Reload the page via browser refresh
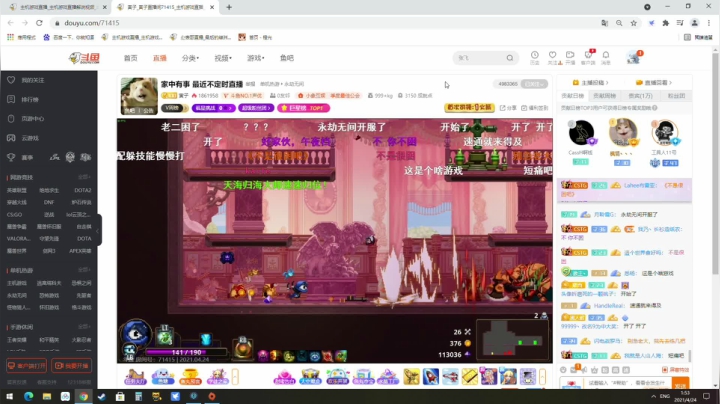The image size is (720, 404). (39, 23)
